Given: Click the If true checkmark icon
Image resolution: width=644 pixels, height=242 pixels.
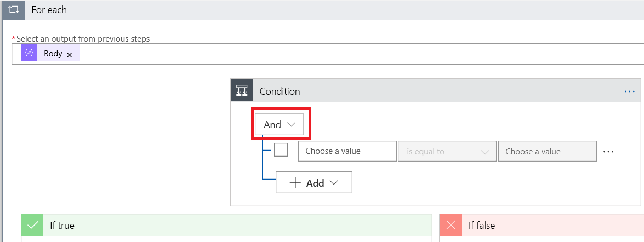Looking at the screenshot, I should pos(33,225).
